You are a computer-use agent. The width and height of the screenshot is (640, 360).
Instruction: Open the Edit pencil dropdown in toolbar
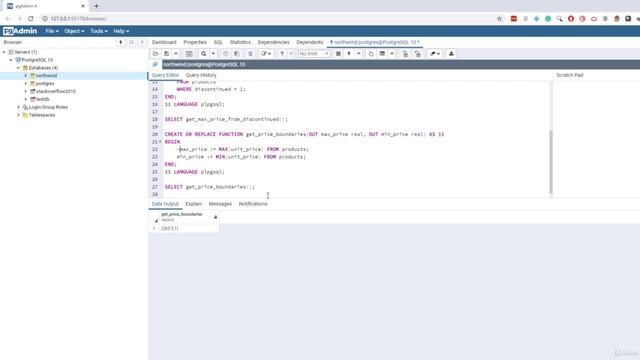tap(266, 54)
